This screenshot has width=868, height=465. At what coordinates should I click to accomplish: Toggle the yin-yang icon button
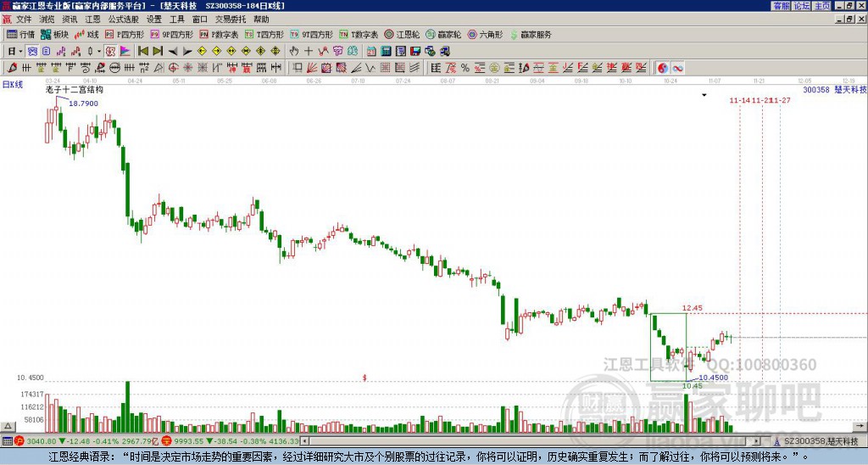point(663,68)
